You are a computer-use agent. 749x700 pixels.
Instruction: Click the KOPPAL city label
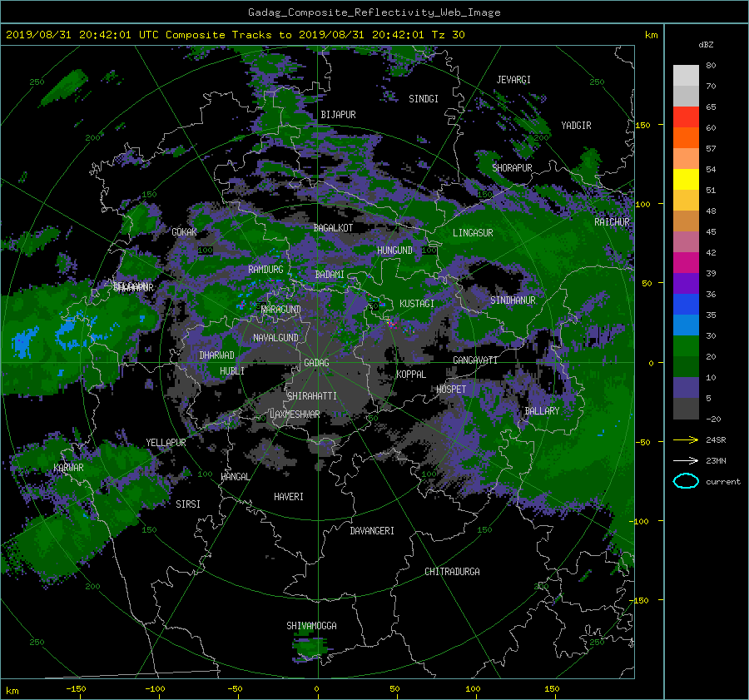click(x=411, y=375)
